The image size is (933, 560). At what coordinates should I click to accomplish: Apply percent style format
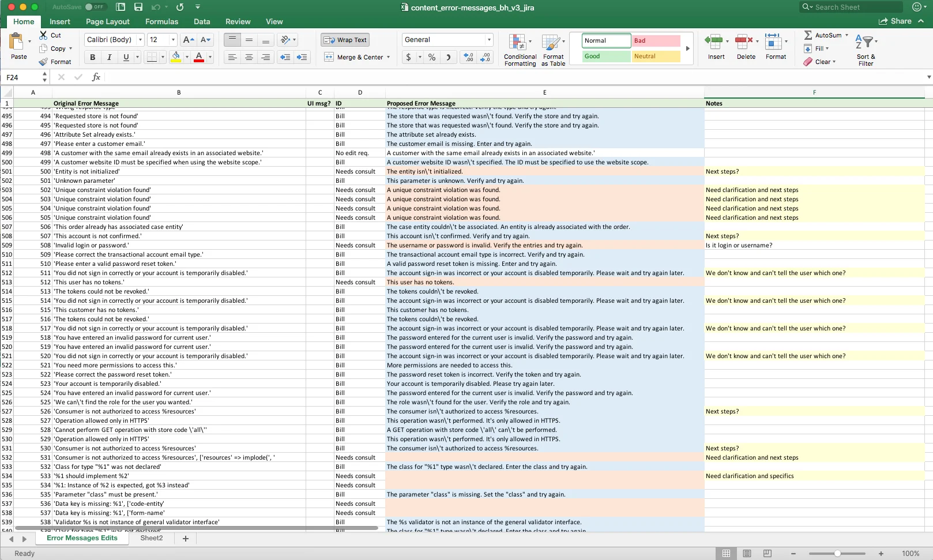(x=432, y=57)
